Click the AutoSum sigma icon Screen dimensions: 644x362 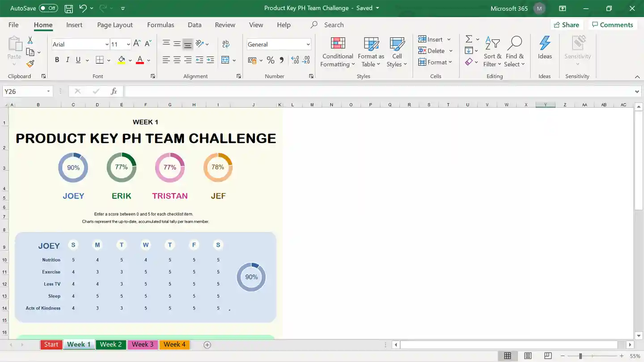469,39
